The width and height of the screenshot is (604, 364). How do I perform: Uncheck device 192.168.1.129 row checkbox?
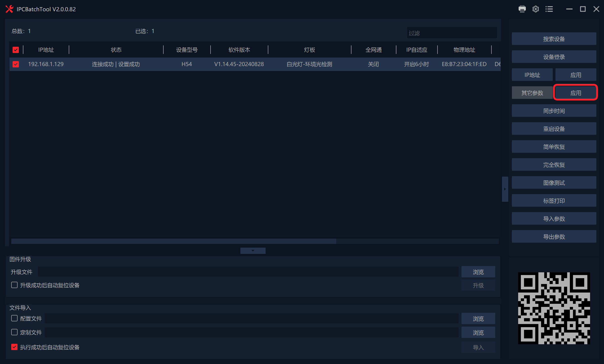16,64
